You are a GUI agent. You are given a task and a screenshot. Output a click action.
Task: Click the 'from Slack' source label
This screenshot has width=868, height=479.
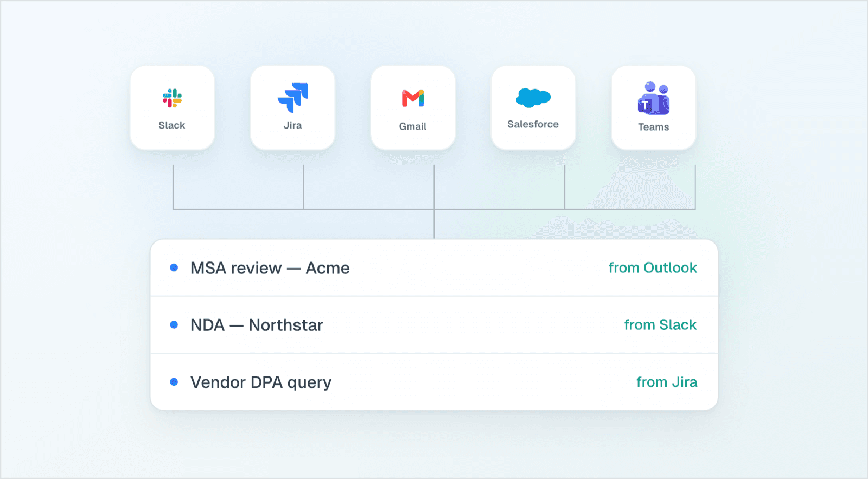pyautogui.click(x=660, y=325)
